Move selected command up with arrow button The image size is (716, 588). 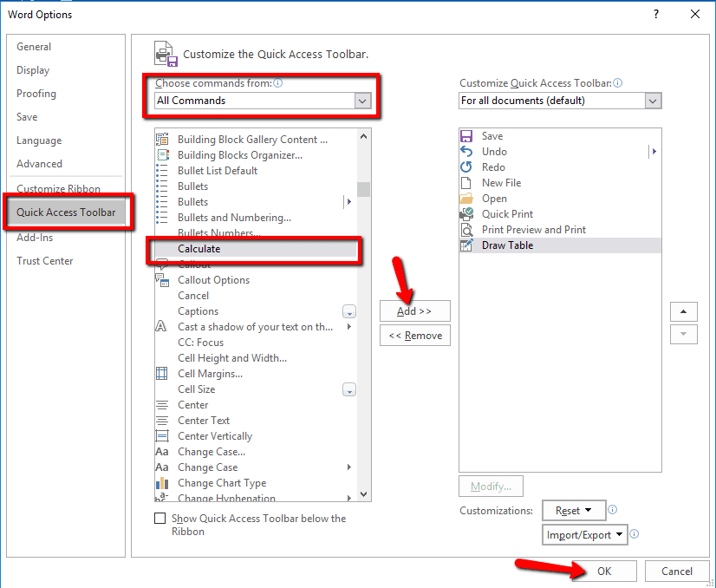pyautogui.click(x=684, y=311)
